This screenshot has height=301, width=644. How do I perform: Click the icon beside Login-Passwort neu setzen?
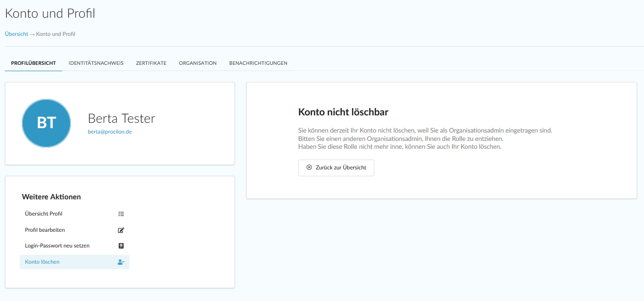pyautogui.click(x=121, y=246)
